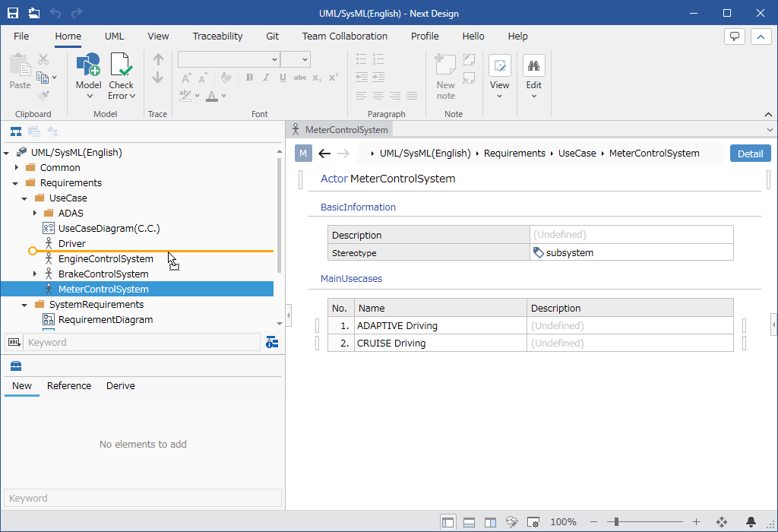The width and height of the screenshot is (778, 532).
Task: Toggle the right side pane layout button
Action: (x=490, y=522)
